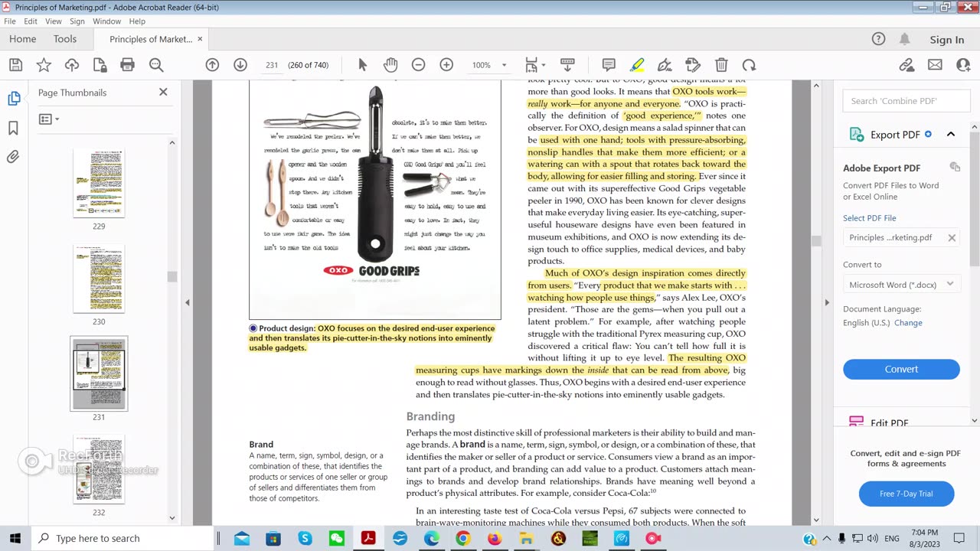The height and width of the screenshot is (551, 980).
Task: Open the Convert to format dropdown
Action: tap(901, 285)
